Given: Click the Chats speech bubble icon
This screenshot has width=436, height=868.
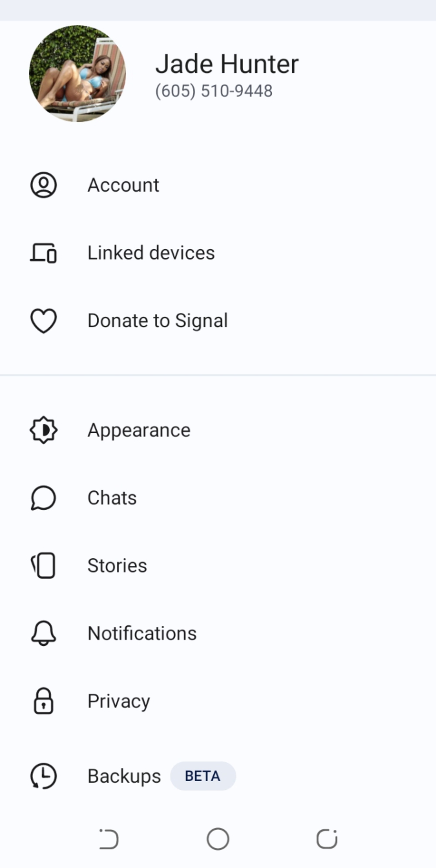Looking at the screenshot, I should (44, 498).
